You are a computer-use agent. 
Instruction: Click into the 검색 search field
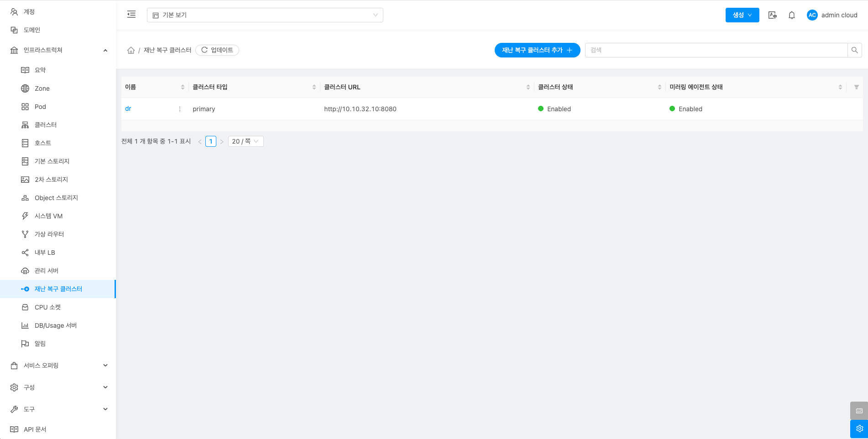[716, 50]
